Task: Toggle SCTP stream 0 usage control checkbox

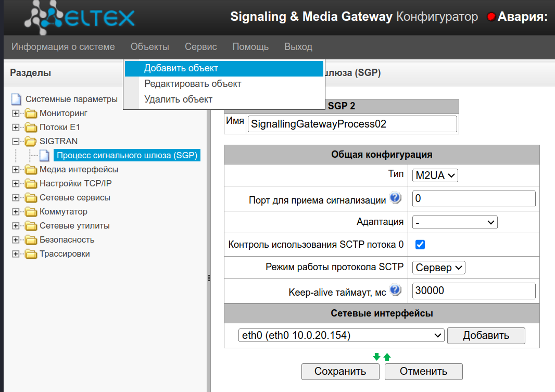Action: click(420, 245)
